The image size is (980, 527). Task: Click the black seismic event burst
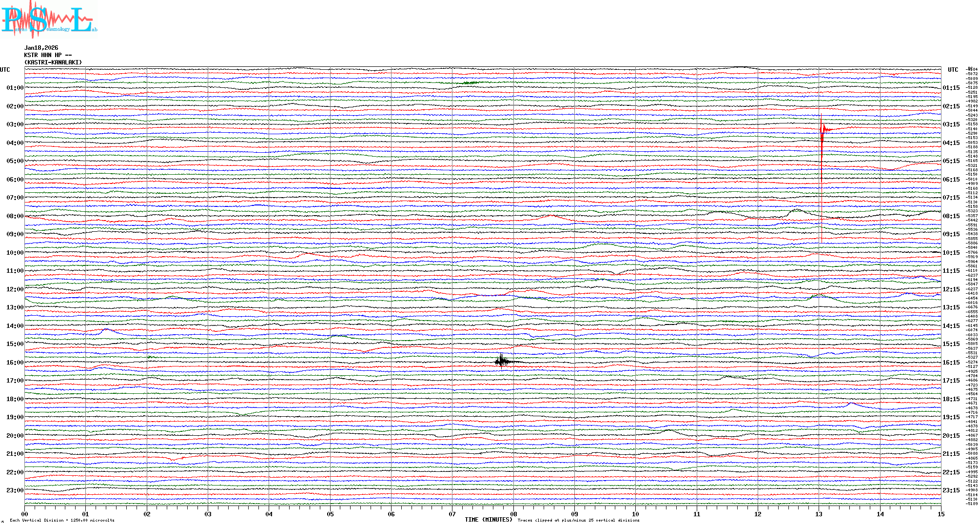(x=502, y=361)
